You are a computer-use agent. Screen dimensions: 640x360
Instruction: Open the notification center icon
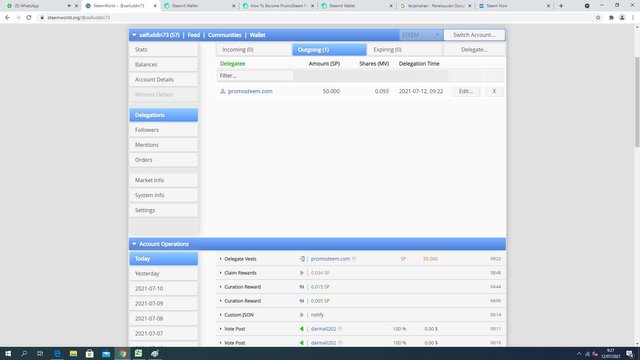point(630,354)
